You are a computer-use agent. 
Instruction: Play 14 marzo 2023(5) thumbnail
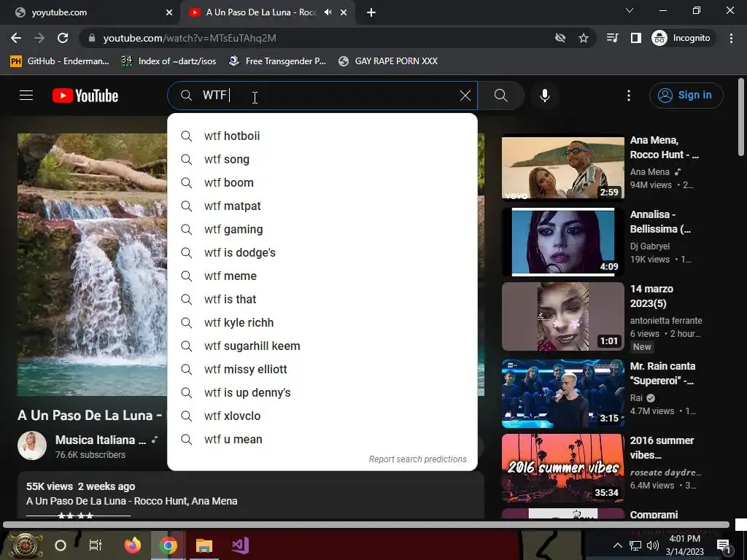[x=562, y=316]
